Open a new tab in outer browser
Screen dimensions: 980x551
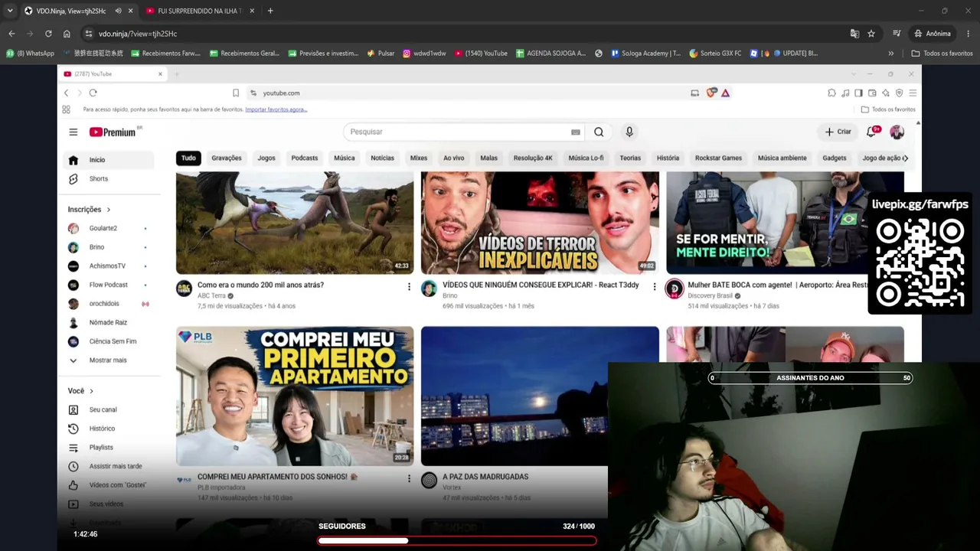click(270, 11)
